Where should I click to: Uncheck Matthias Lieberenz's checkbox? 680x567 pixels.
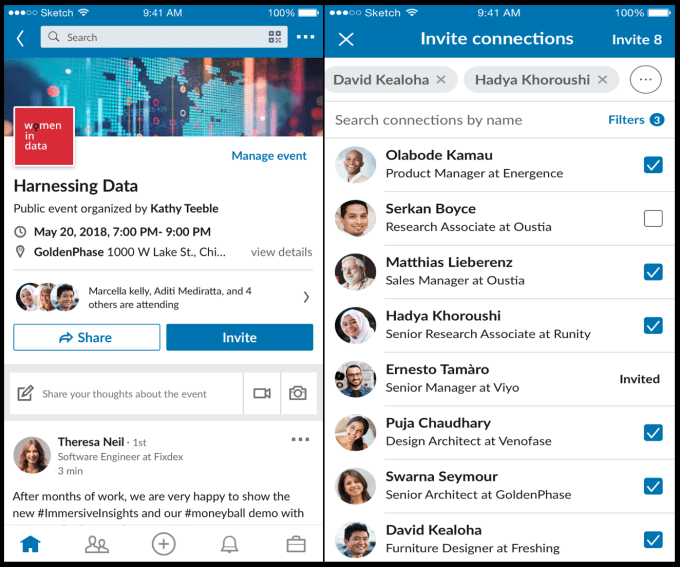coord(653,272)
